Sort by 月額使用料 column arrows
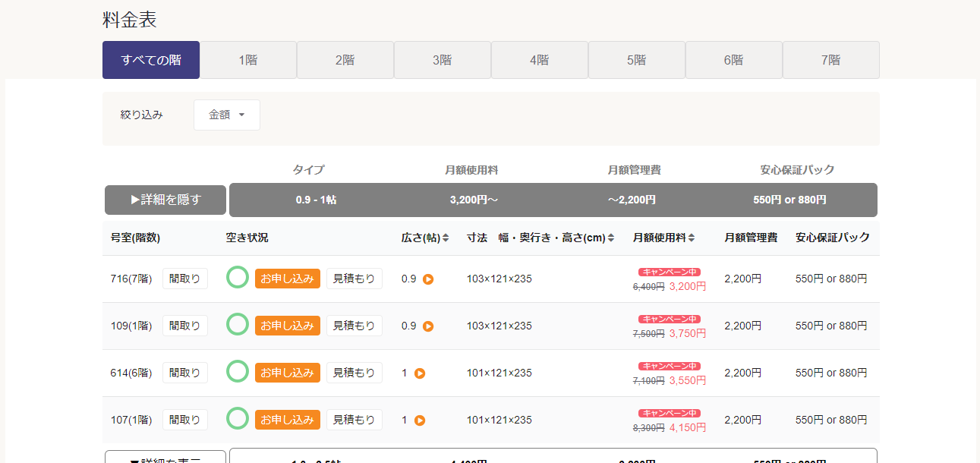 pyautogui.click(x=692, y=238)
